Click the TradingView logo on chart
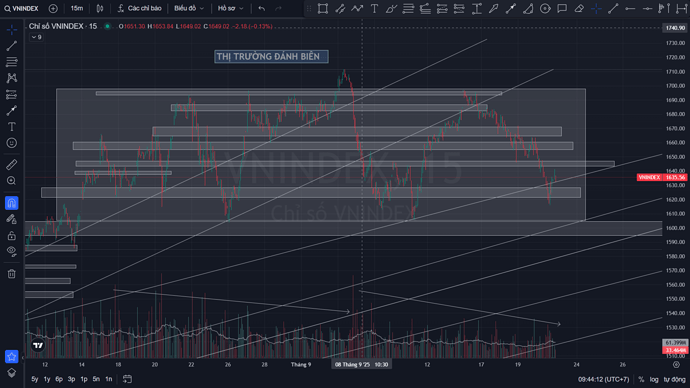Viewport: 690px width, 388px height. [38, 345]
